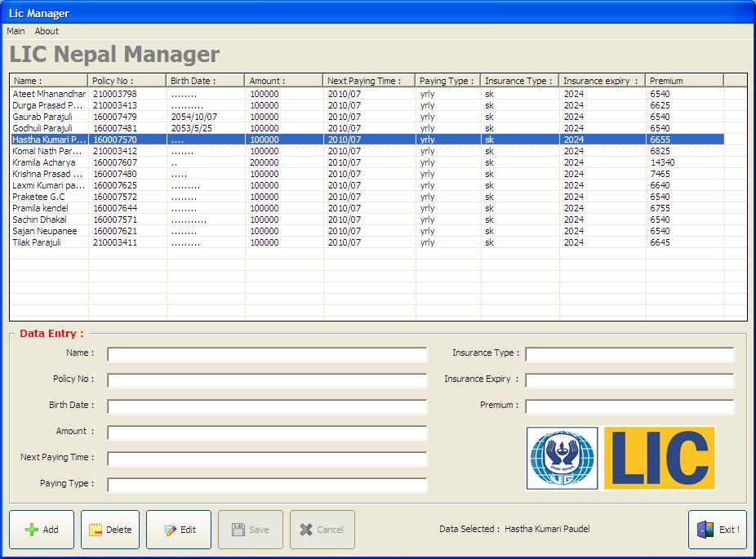Select the Praketee G.C row
This screenshot has height=559, width=756.
367,197
